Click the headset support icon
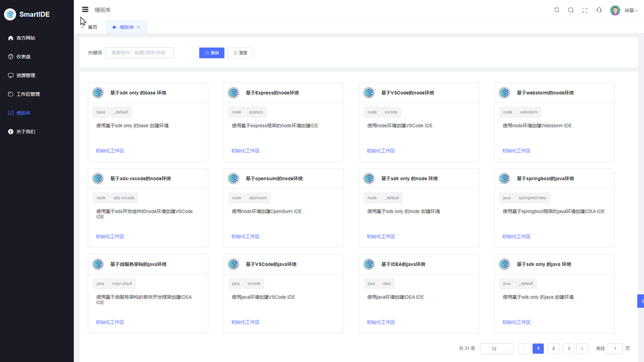The width and height of the screenshot is (644, 362). tap(599, 10)
